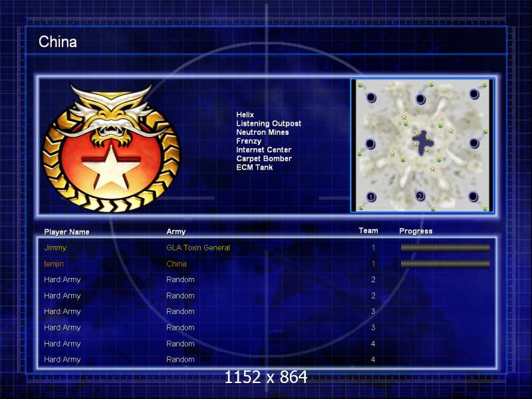Click the bottom-right start marker on minimap
Viewport: 532px width, 399px height.
tap(473, 196)
